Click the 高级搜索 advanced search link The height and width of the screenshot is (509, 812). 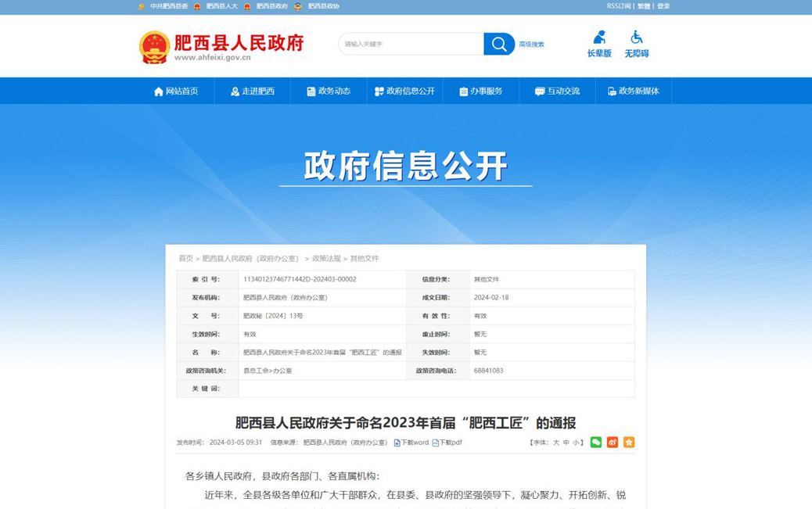coord(531,45)
